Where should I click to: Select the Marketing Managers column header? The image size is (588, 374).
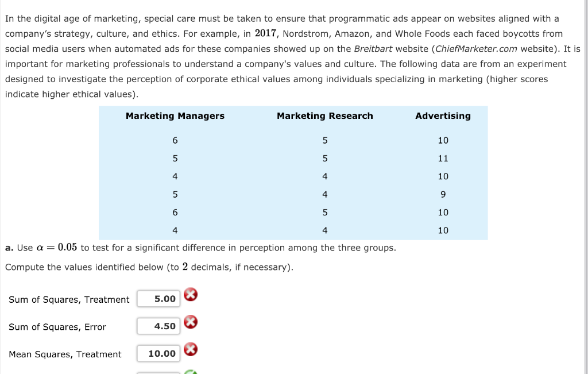click(175, 116)
